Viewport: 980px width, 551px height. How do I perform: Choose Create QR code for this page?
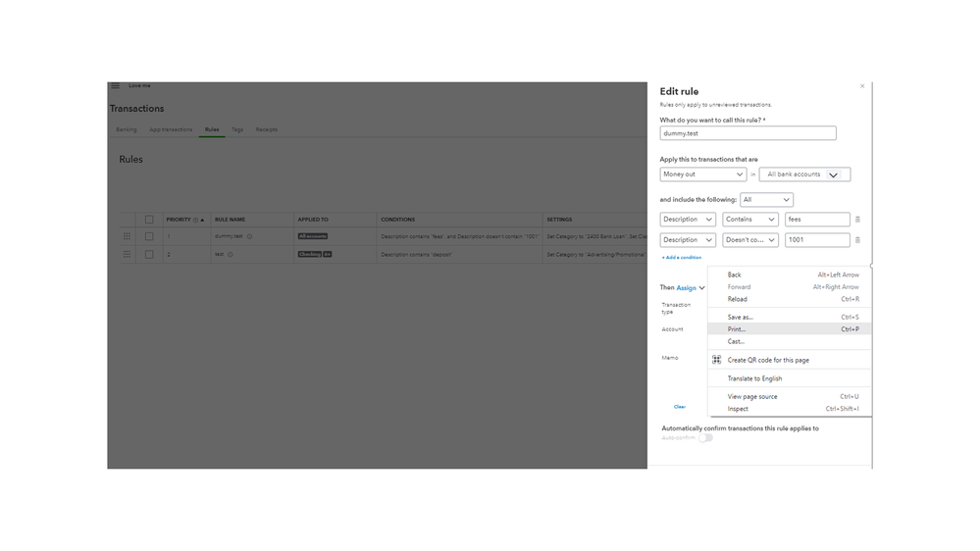point(790,360)
